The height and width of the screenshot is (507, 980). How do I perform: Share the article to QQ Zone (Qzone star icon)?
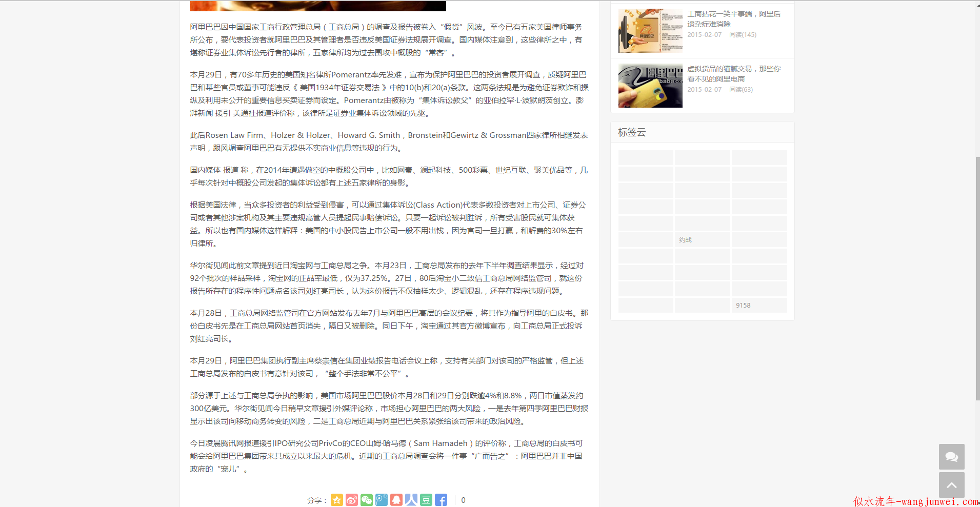click(337, 500)
